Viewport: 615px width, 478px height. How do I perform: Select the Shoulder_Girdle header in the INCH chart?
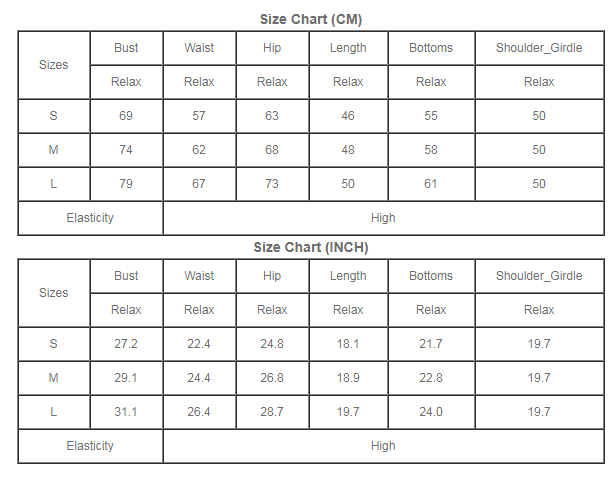point(539,276)
